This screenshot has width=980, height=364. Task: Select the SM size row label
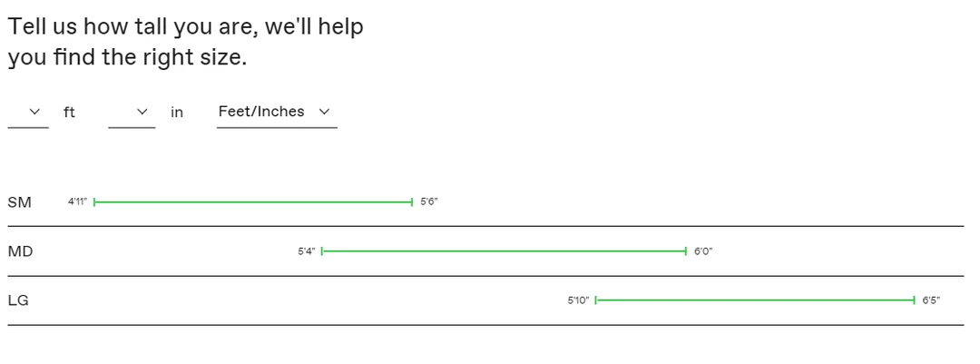click(x=19, y=202)
